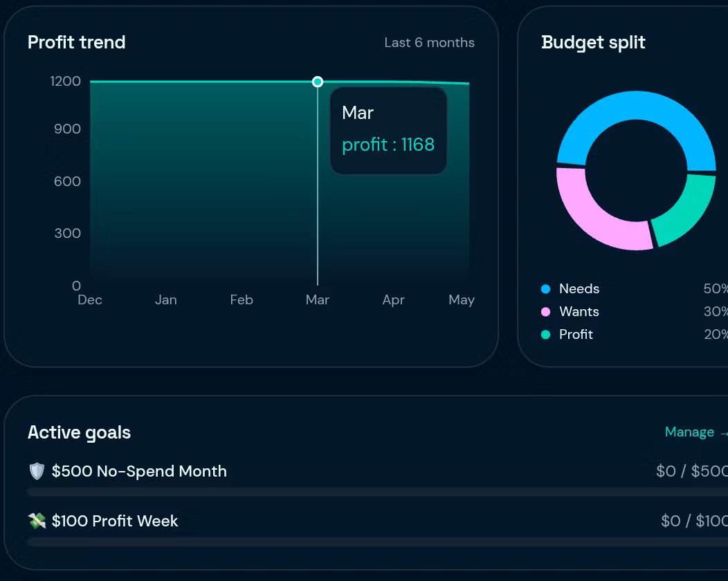Image resolution: width=728 pixels, height=581 pixels.
Task: Select the Mar data point marker
Action: [318, 82]
